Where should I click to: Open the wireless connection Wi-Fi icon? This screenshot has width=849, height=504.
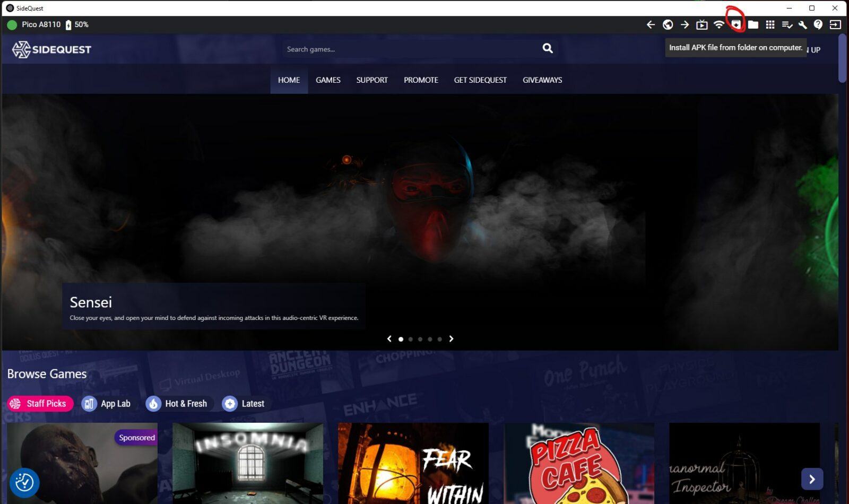[x=718, y=24]
